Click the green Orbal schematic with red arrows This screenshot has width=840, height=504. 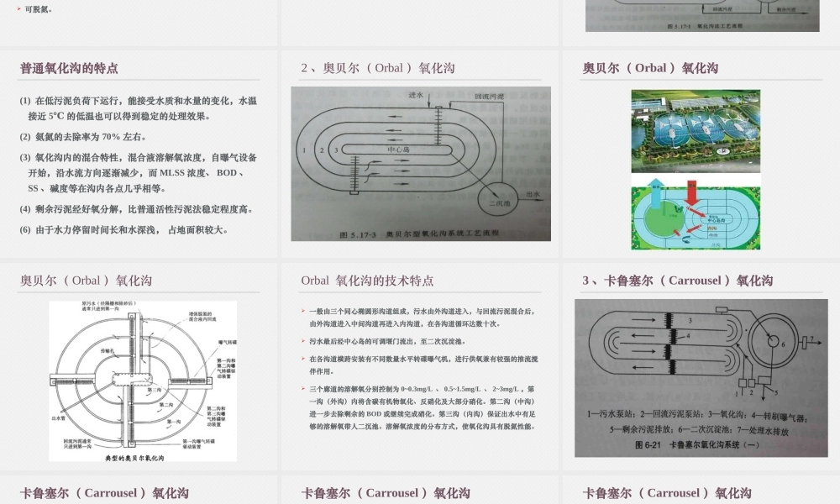pyautogui.click(x=696, y=214)
